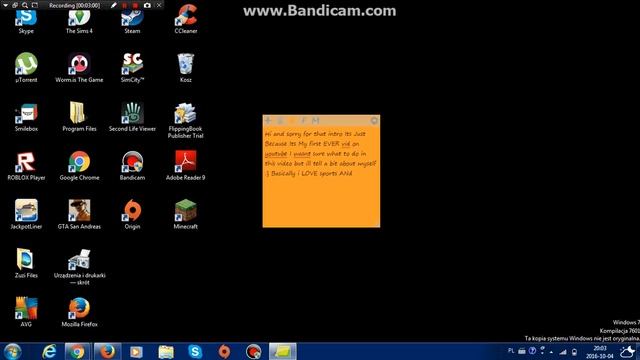Open Internet Explorer from taskbar
This screenshot has height=360, width=640.
click(x=49, y=351)
